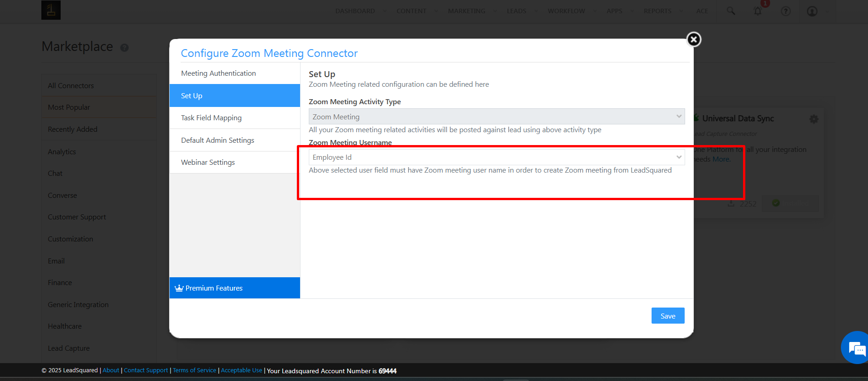Open the WORKFLOW menu

click(567, 11)
